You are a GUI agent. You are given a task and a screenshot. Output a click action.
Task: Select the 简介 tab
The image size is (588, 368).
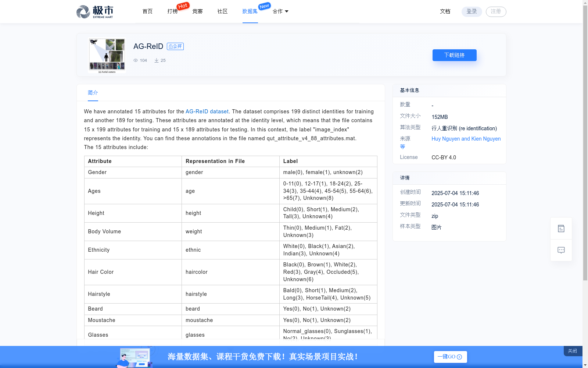pos(93,93)
